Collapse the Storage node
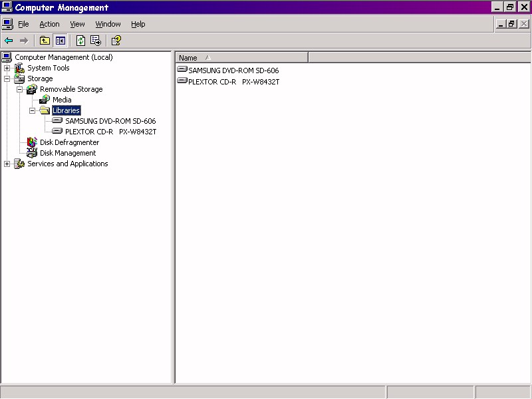This screenshot has height=399, width=532. point(7,78)
